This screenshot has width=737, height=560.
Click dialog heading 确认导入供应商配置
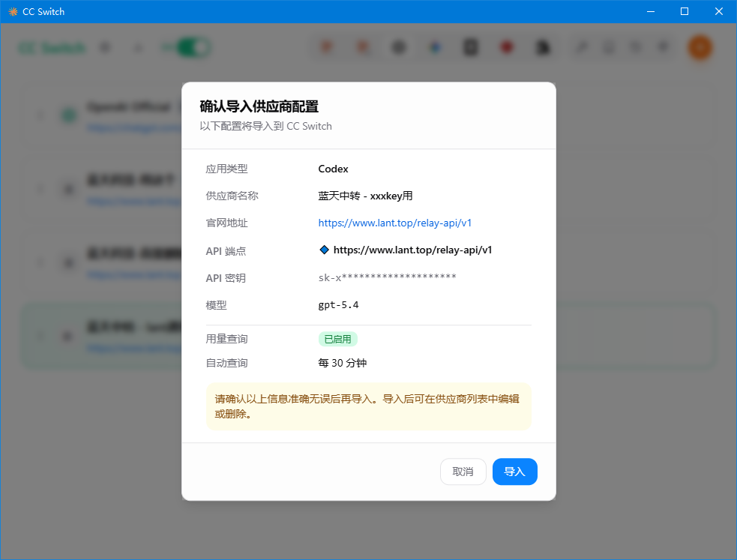coord(259,106)
